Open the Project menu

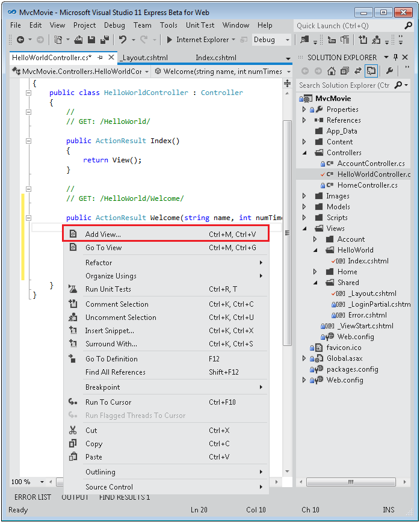pyautogui.click(x=84, y=25)
